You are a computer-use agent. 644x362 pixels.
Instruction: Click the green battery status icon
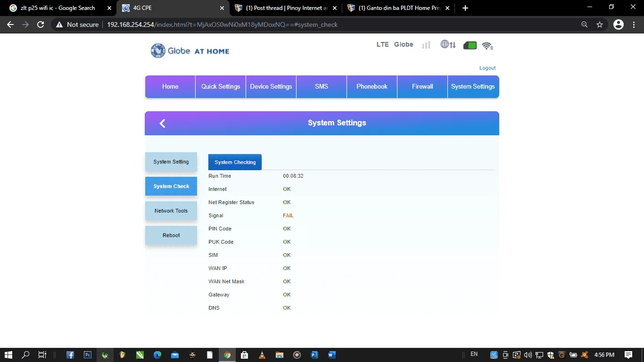[470, 45]
